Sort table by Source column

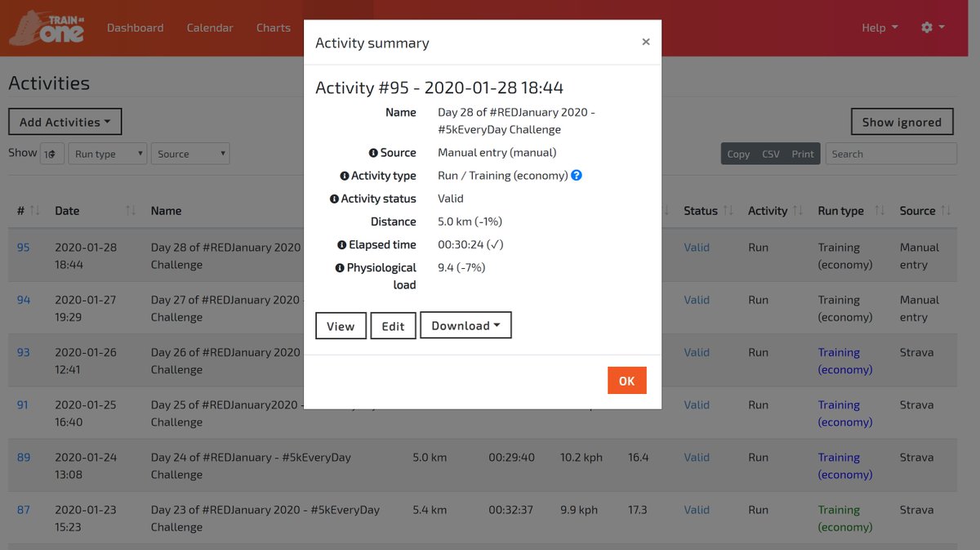[x=924, y=211]
